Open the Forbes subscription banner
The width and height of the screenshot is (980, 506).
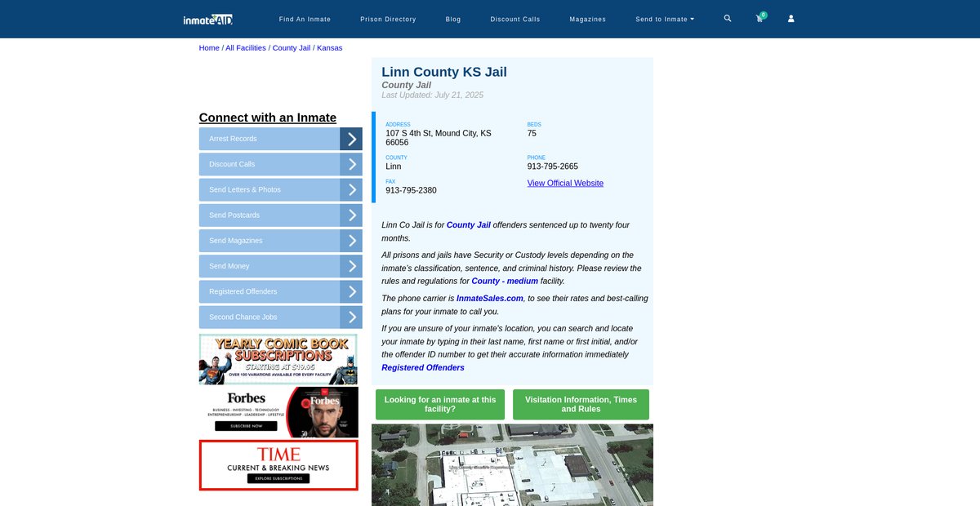pyautogui.click(x=278, y=412)
